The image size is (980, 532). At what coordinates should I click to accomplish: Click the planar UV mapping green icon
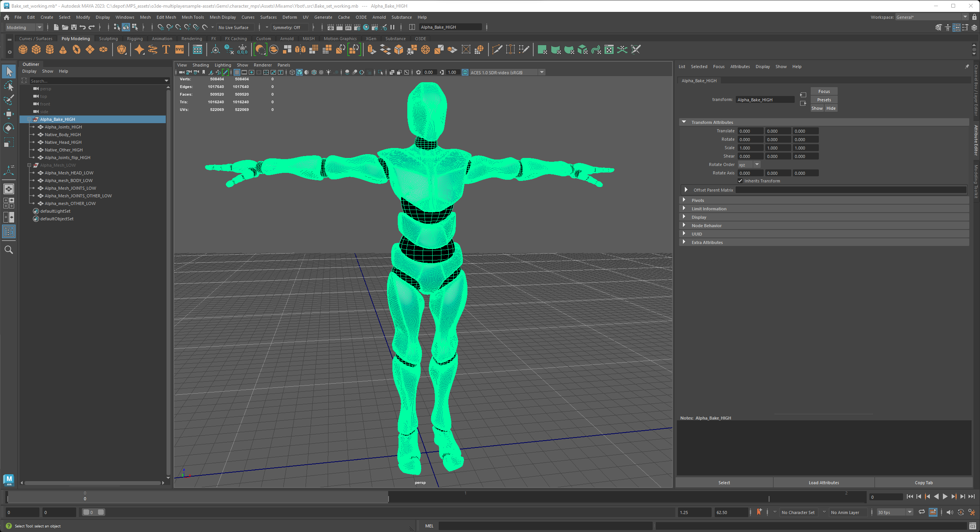point(542,50)
